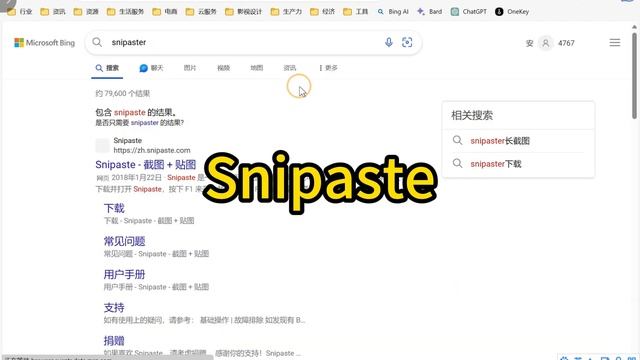Expand the 更多 more menu
This screenshot has height=360, width=640.
pos(328,68)
